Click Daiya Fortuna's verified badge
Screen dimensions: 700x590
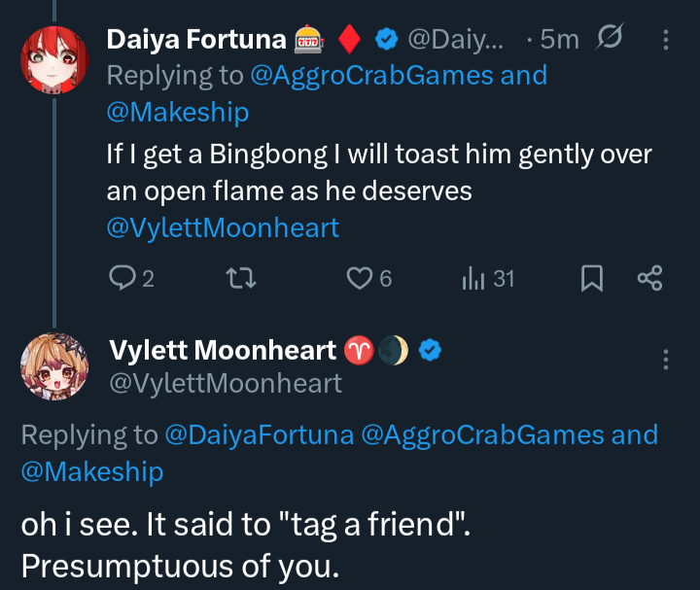pyautogui.click(x=386, y=40)
